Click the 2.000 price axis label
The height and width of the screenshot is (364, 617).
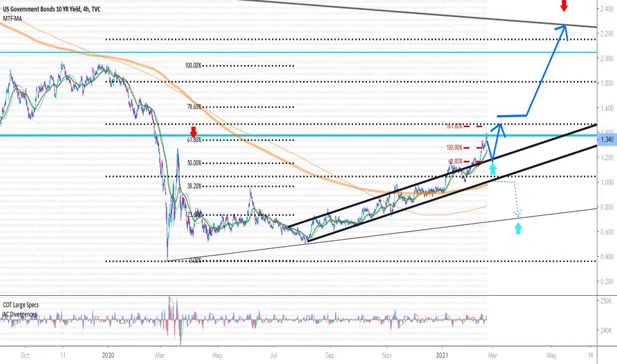click(607, 58)
